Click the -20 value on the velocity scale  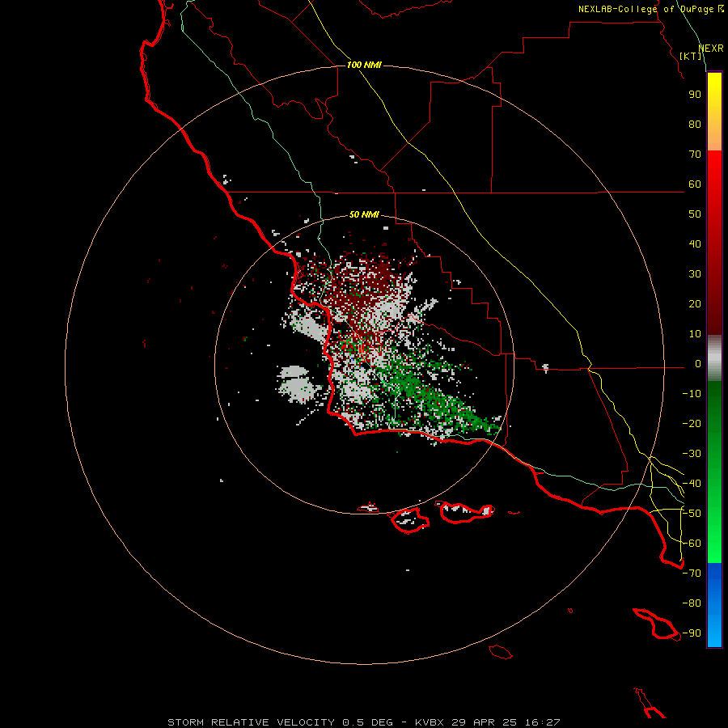692,423
